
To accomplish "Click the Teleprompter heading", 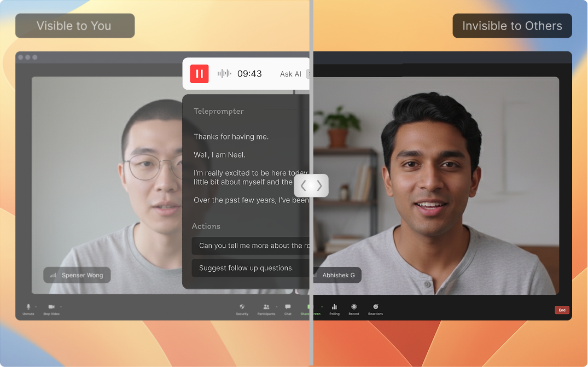I will [219, 111].
